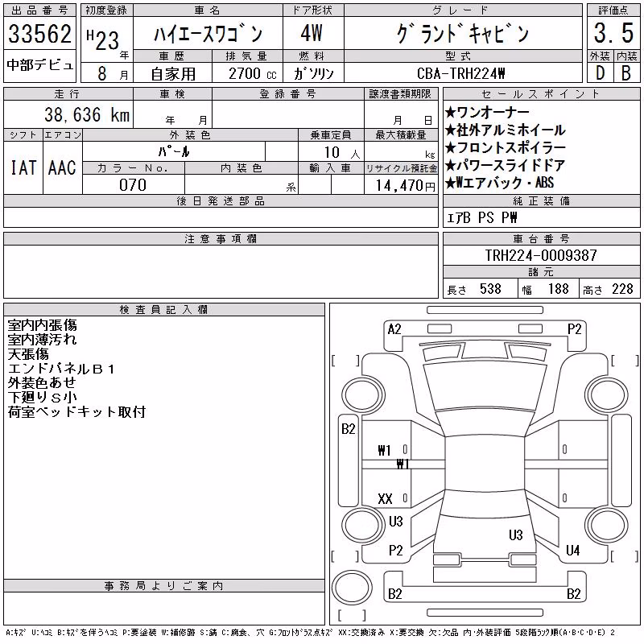Click the spare tire circle at bottom left
This screenshot has width=644, height=644.
point(352,587)
